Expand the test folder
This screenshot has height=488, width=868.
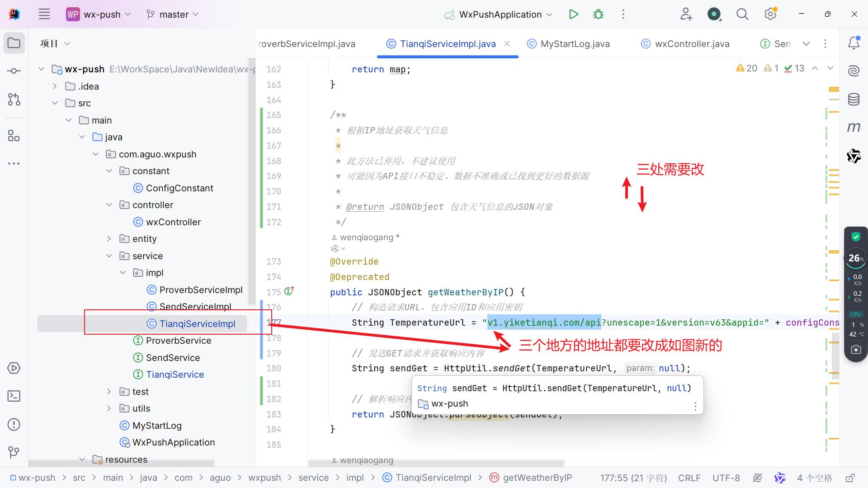(109, 392)
